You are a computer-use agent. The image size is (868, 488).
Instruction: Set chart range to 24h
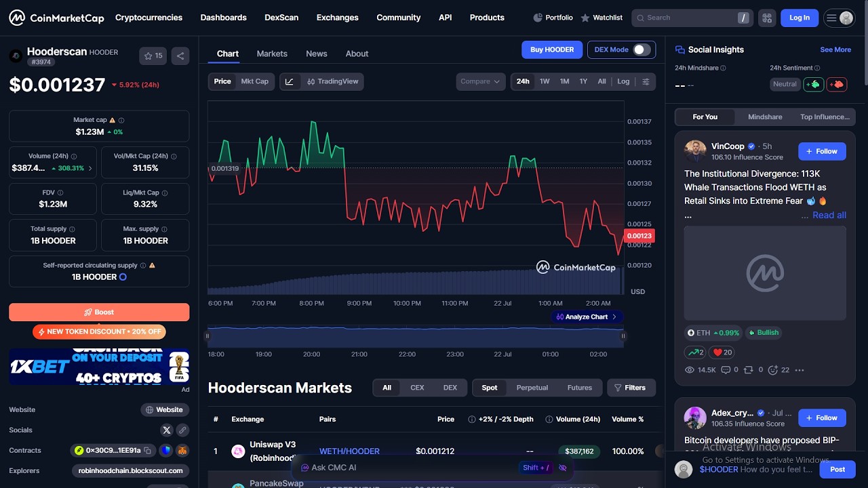(x=523, y=81)
